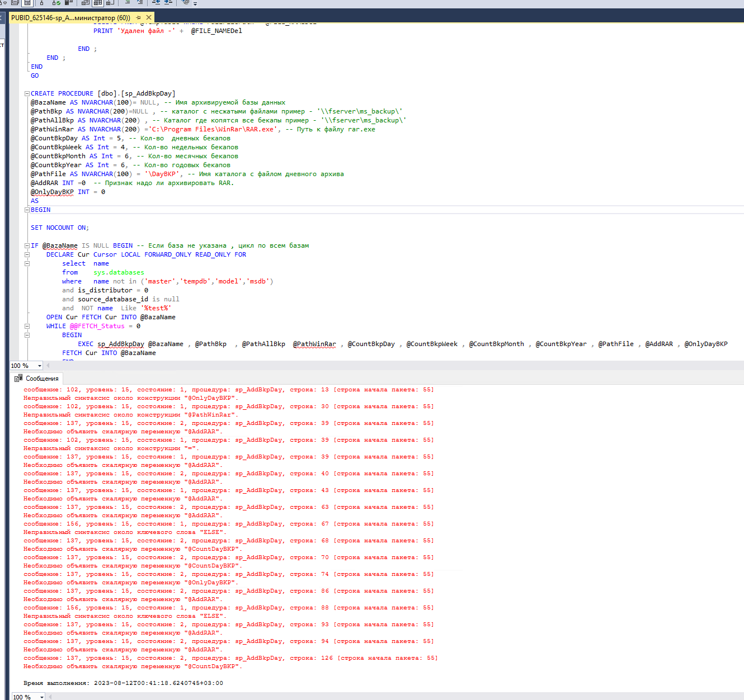
Task: Click the 'C:\Program Files\WinRar\RAR.exe' string
Action: tap(213, 129)
